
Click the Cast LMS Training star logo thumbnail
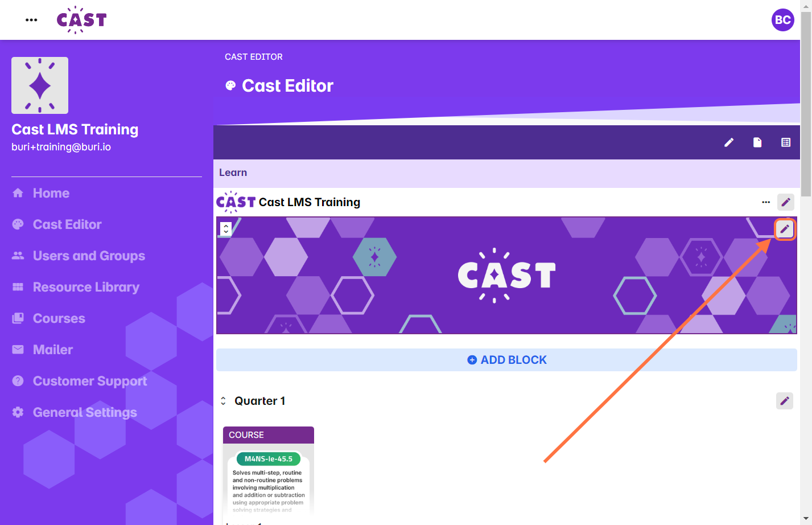[x=40, y=85]
